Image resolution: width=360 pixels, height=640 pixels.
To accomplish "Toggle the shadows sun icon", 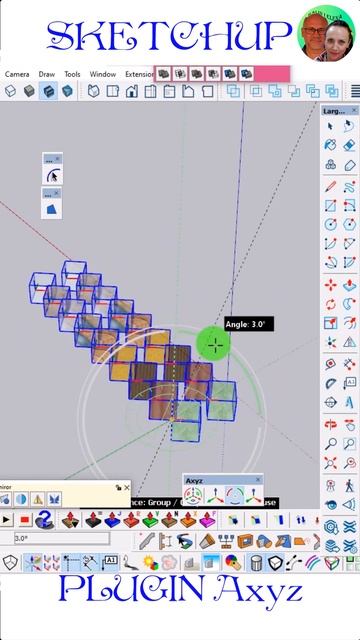I will coord(151,563).
